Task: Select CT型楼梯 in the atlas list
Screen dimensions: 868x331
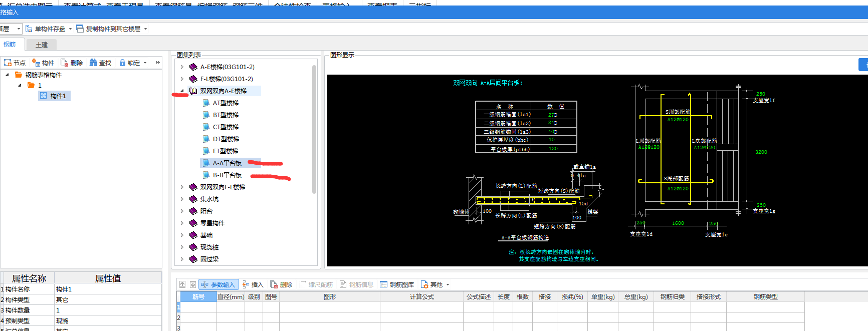Action: pyautogui.click(x=226, y=127)
